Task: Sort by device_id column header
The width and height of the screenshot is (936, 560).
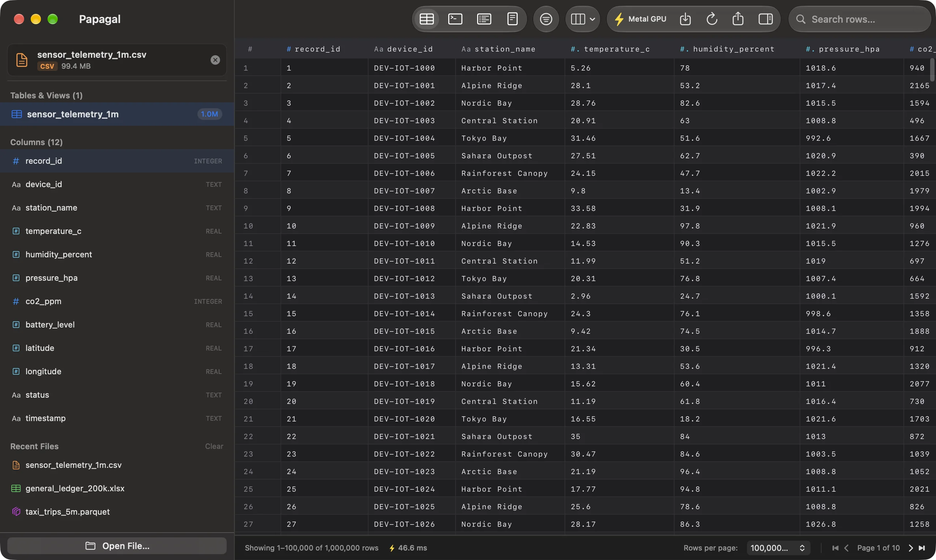Action: (x=412, y=49)
